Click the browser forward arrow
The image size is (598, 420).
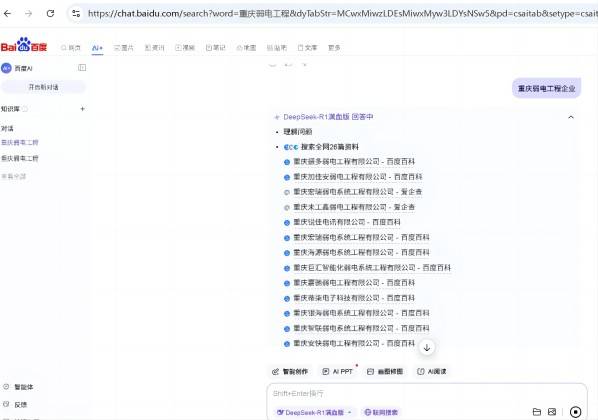(x=29, y=13)
